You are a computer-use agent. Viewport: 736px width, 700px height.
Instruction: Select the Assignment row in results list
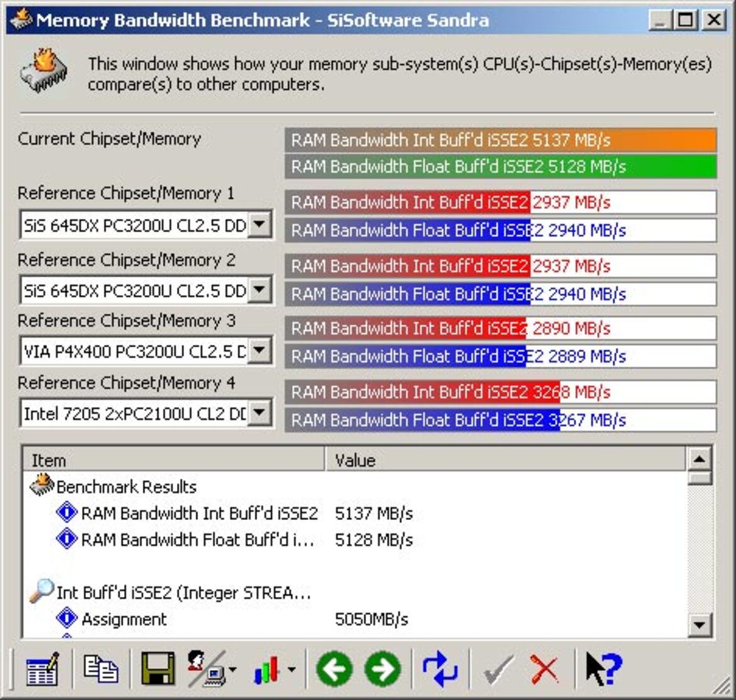click(124, 619)
